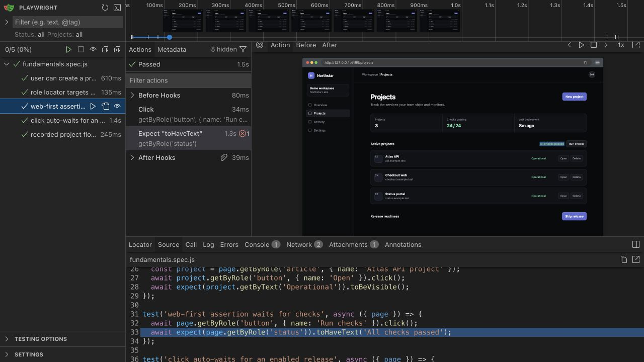Open snapshot in new tab icon
This screenshot has width=644, height=362.
point(636,45)
